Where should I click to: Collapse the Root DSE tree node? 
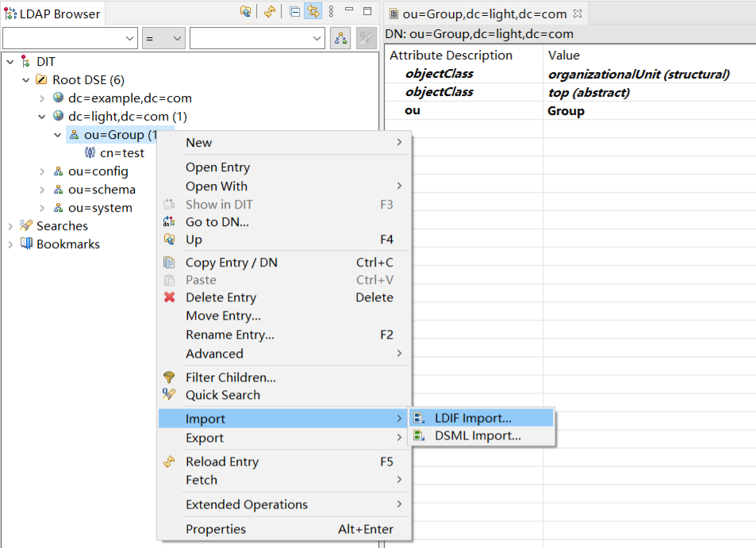[x=26, y=80]
